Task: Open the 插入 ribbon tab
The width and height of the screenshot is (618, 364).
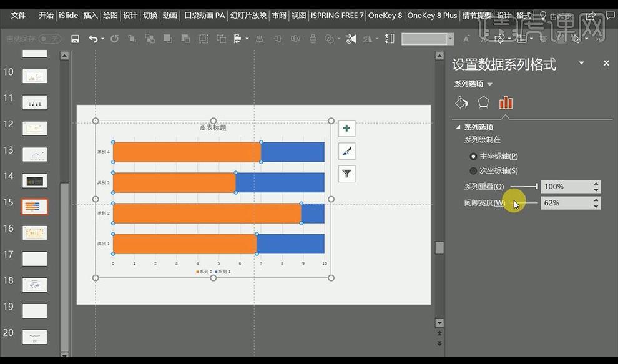Action: [91, 16]
